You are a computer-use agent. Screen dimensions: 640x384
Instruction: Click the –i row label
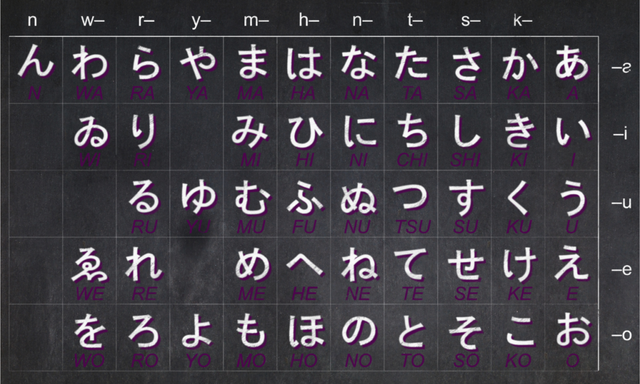[620, 133]
